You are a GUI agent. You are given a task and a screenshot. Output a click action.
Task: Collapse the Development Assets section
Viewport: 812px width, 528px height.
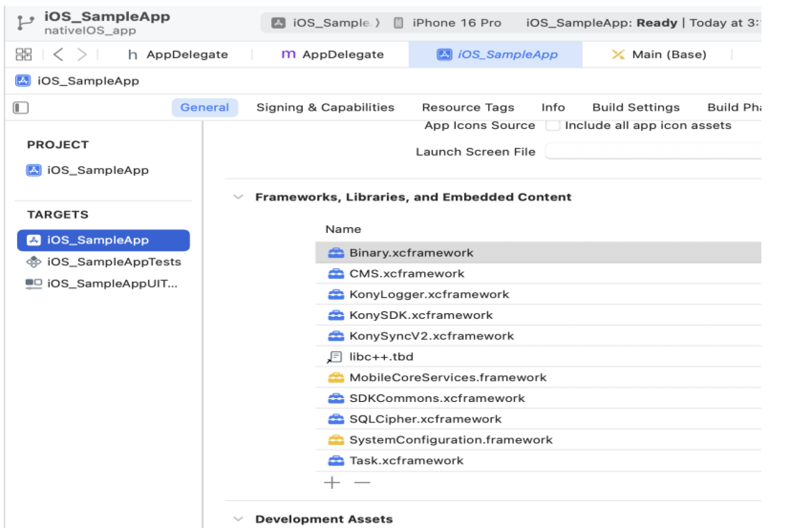(x=238, y=519)
